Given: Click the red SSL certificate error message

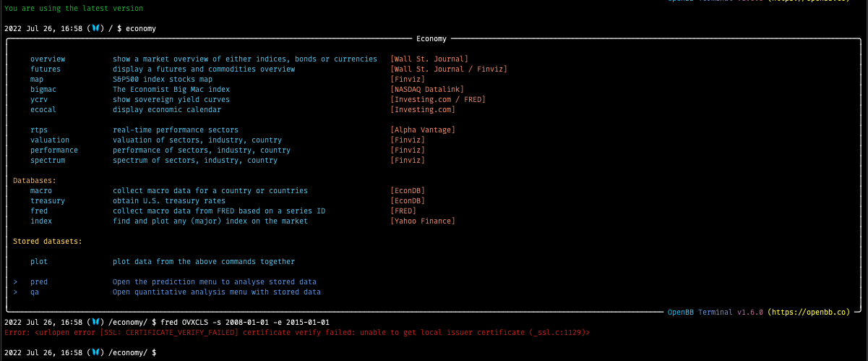Looking at the screenshot, I should pos(296,332).
